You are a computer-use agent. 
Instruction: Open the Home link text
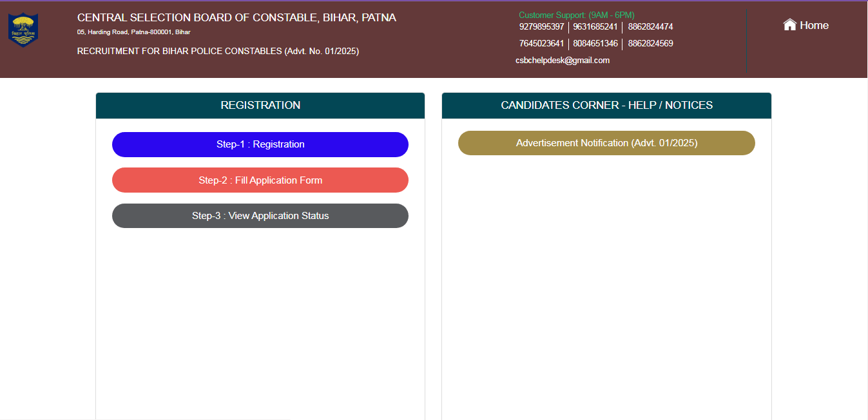point(814,25)
